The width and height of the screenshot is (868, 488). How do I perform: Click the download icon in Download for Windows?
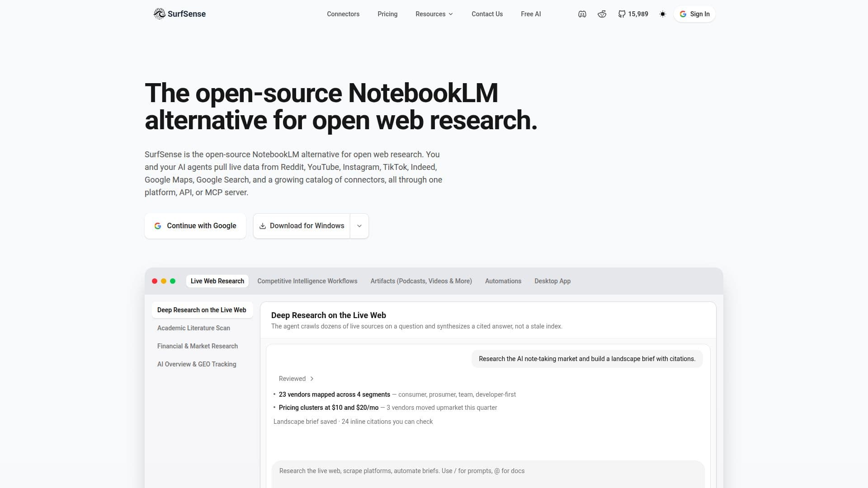(x=263, y=226)
